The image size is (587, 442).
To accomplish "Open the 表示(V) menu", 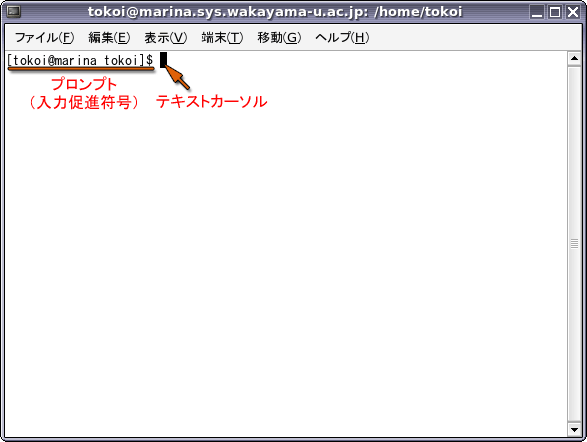I will (x=165, y=37).
